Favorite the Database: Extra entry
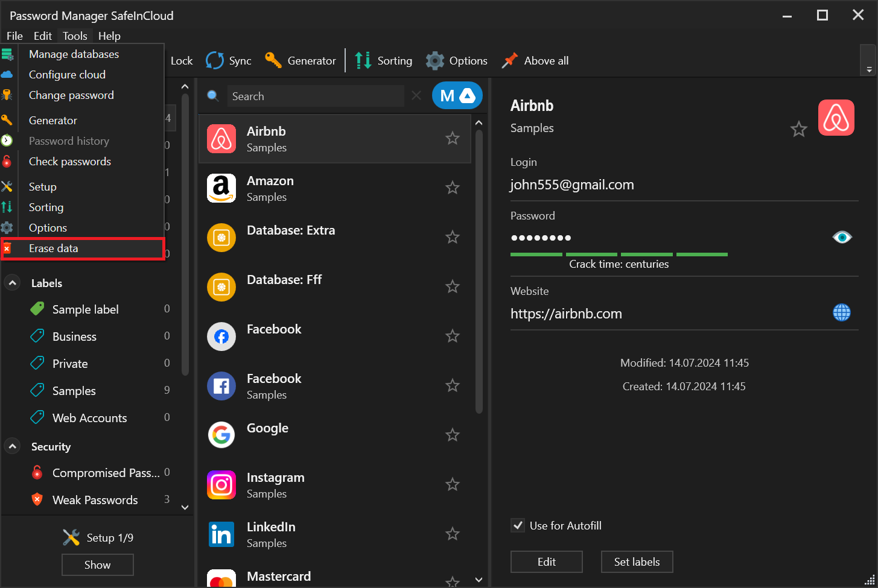 (x=453, y=238)
